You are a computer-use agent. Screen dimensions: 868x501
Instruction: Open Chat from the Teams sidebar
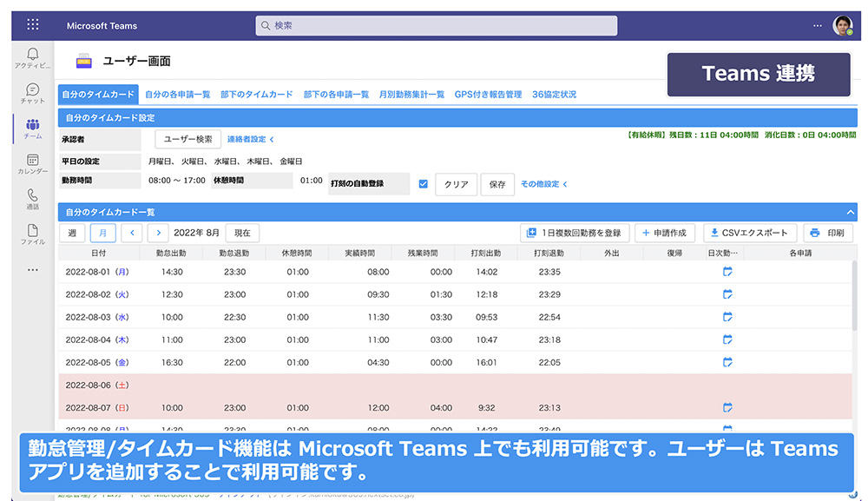[x=33, y=93]
